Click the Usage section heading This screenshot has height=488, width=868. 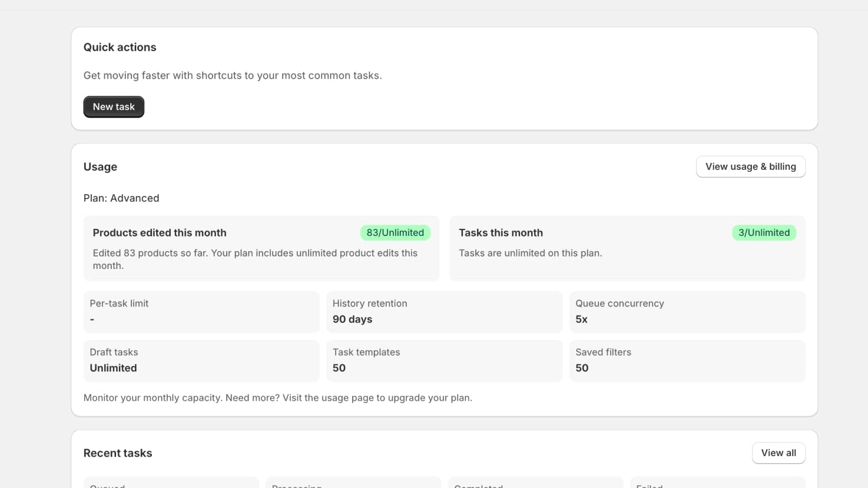[x=100, y=166]
